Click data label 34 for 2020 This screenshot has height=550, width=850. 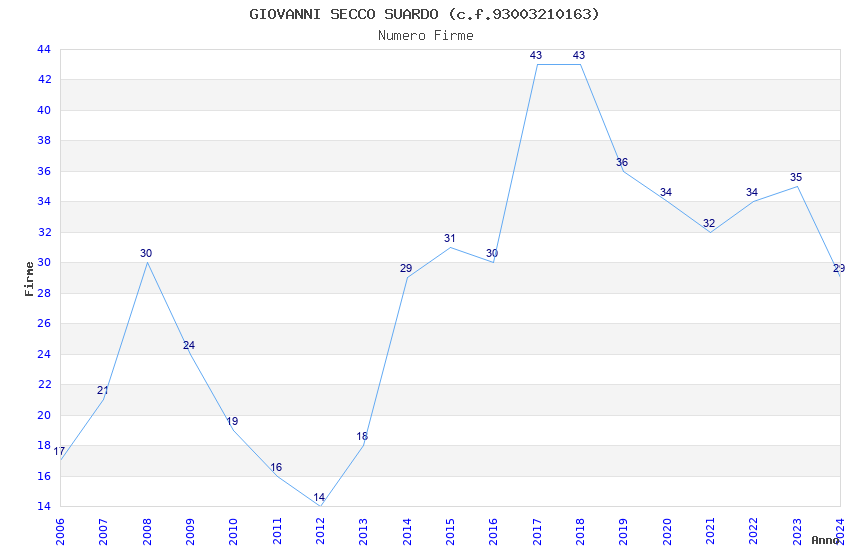coord(666,192)
